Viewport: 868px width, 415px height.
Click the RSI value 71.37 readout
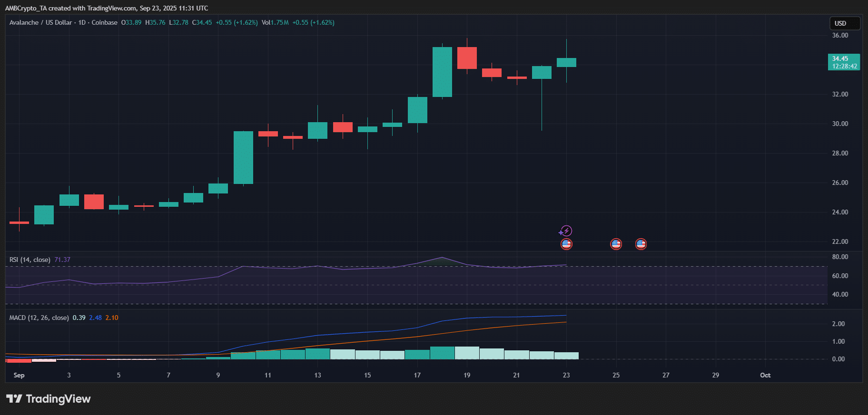click(x=62, y=260)
